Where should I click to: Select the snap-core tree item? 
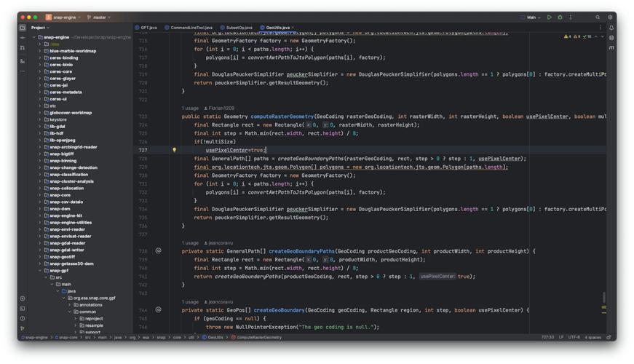[x=60, y=195]
